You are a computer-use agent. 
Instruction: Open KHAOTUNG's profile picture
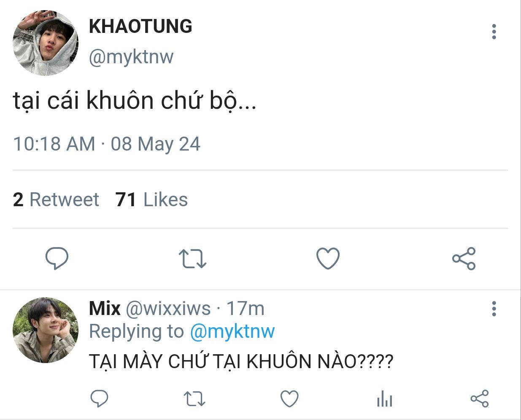[x=46, y=43]
